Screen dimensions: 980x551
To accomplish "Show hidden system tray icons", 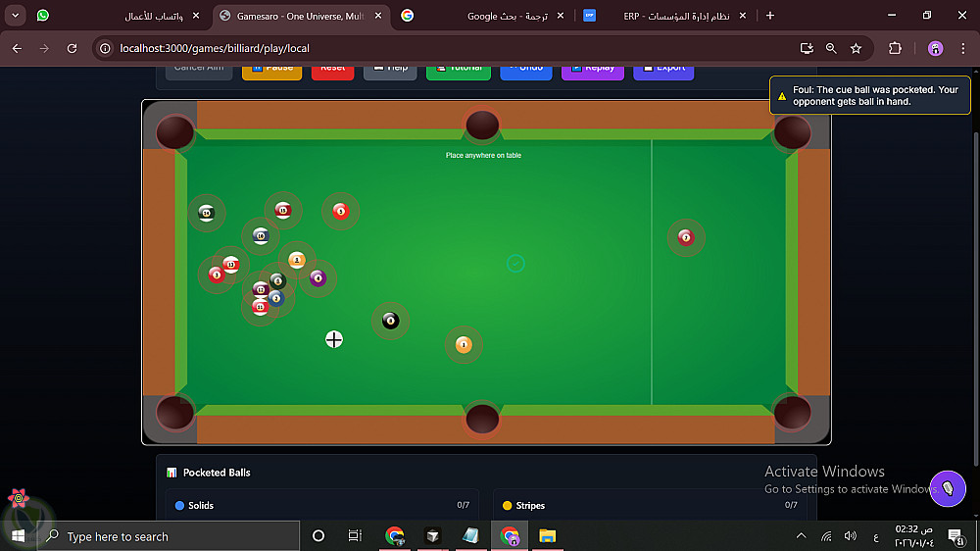I will tap(802, 536).
